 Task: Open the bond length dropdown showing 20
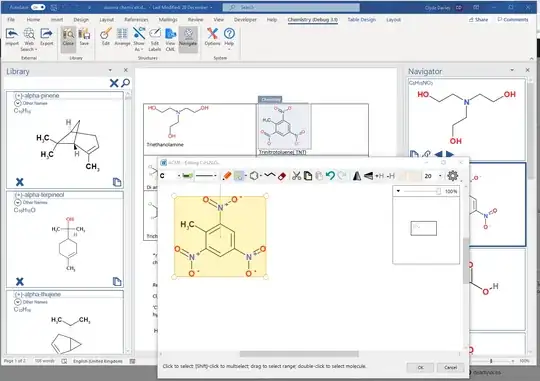[x=433, y=176]
